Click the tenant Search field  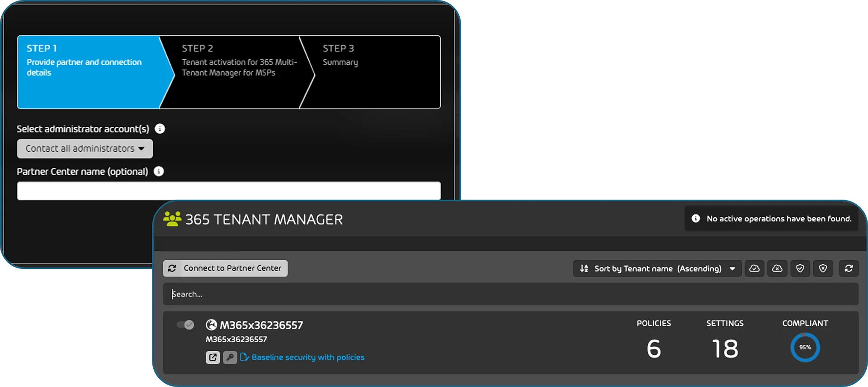point(511,294)
